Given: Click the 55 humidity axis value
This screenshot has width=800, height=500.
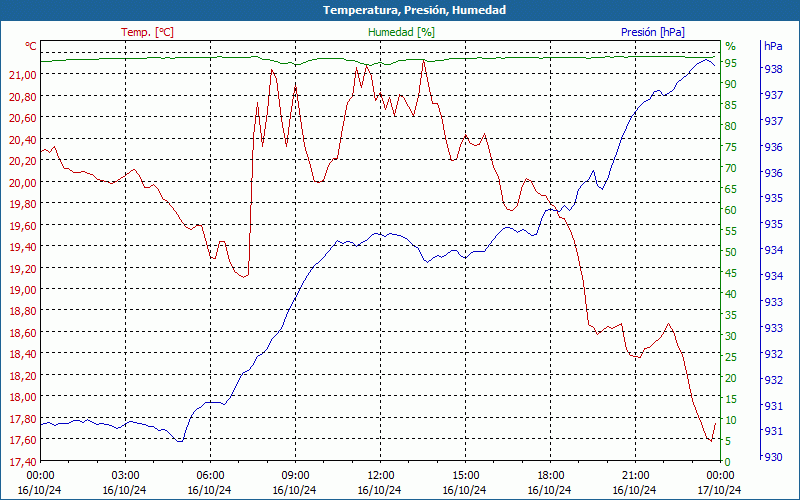Looking at the screenshot, I should click(731, 231).
